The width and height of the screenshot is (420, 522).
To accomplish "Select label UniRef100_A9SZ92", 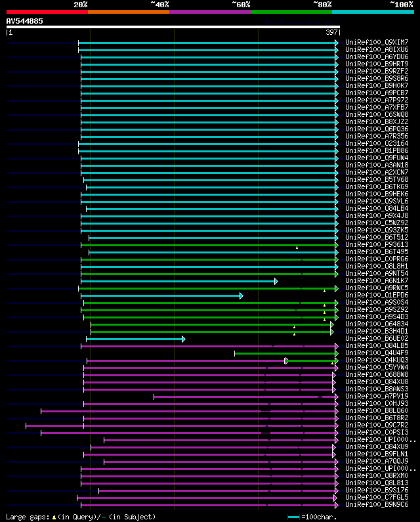I will point(377,310).
